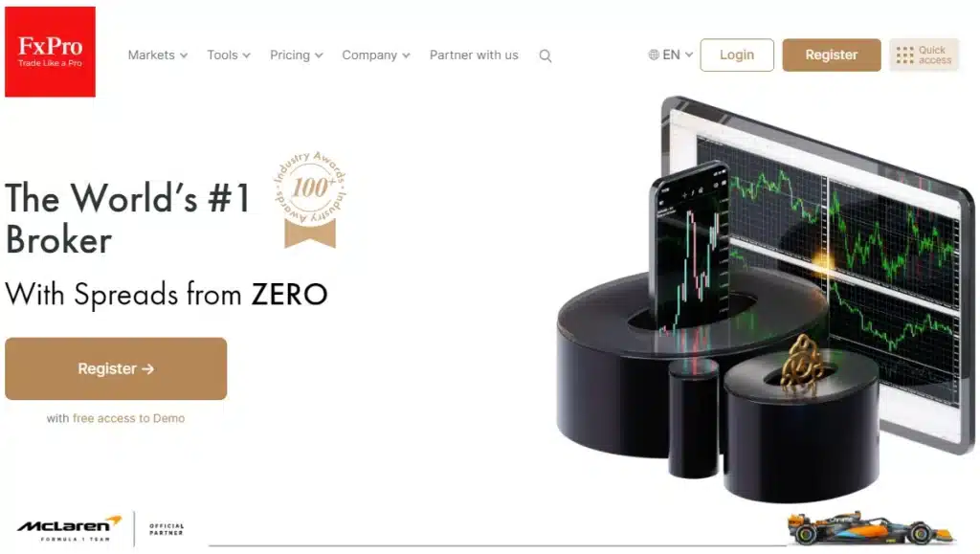The image size is (980, 554).
Task: Open the Pricing dropdown
Action: 297,55
